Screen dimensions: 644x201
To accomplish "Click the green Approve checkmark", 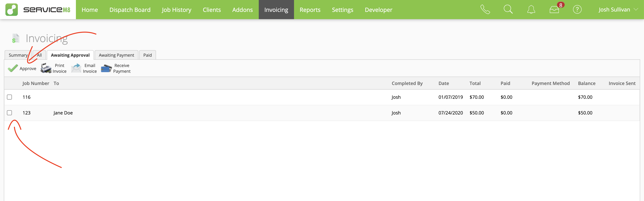I will 12,68.
